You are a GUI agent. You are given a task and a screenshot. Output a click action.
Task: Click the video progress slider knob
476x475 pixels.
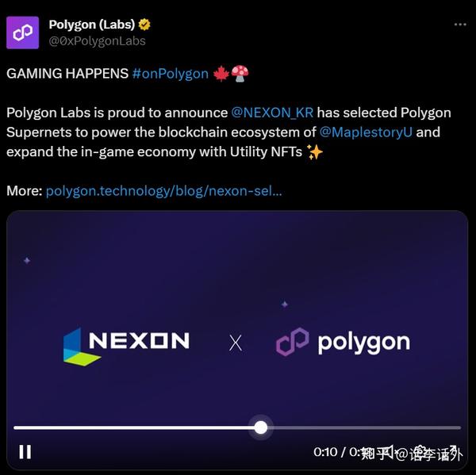click(x=261, y=427)
